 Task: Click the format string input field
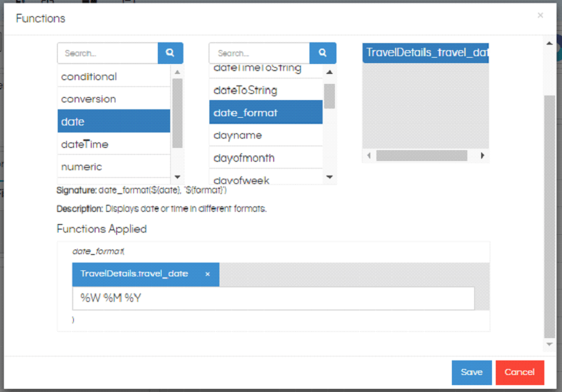point(273,298)
